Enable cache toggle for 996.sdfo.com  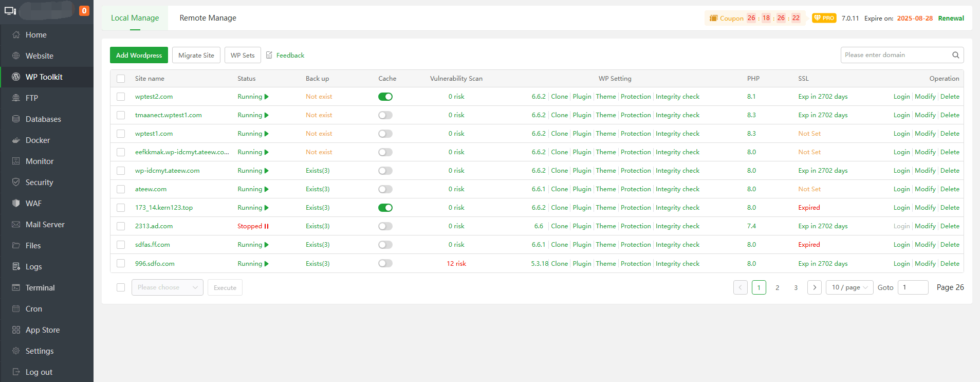pos(385,263)
